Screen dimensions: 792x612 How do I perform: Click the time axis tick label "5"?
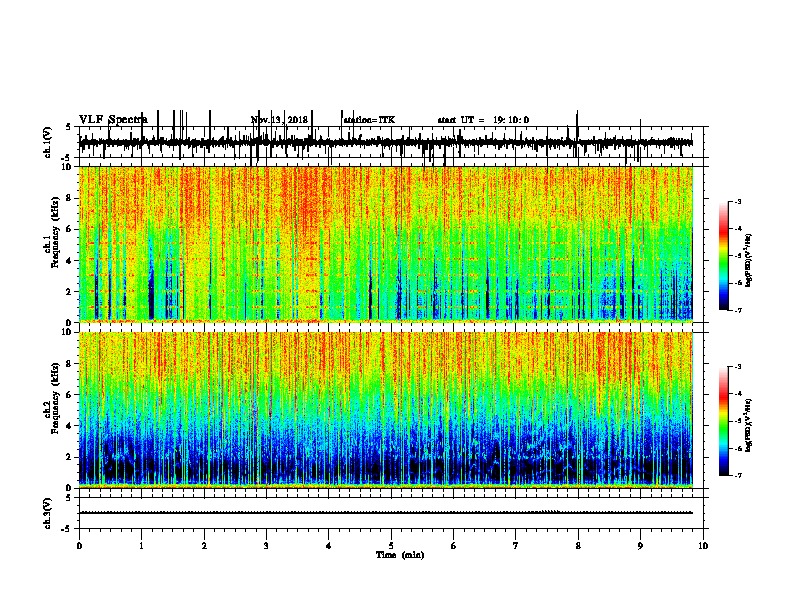coord(391,545)
